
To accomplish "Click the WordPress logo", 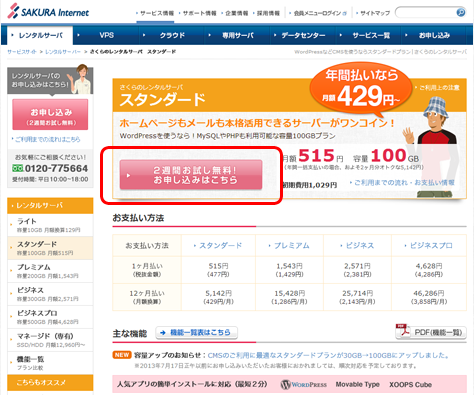I will point(304,384).
